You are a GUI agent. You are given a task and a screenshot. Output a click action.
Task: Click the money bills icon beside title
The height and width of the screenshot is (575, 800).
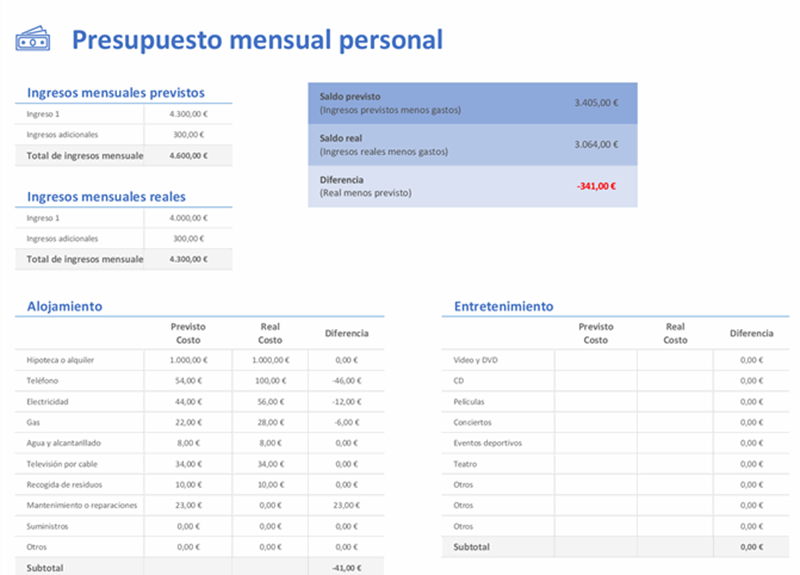[33, 39]
